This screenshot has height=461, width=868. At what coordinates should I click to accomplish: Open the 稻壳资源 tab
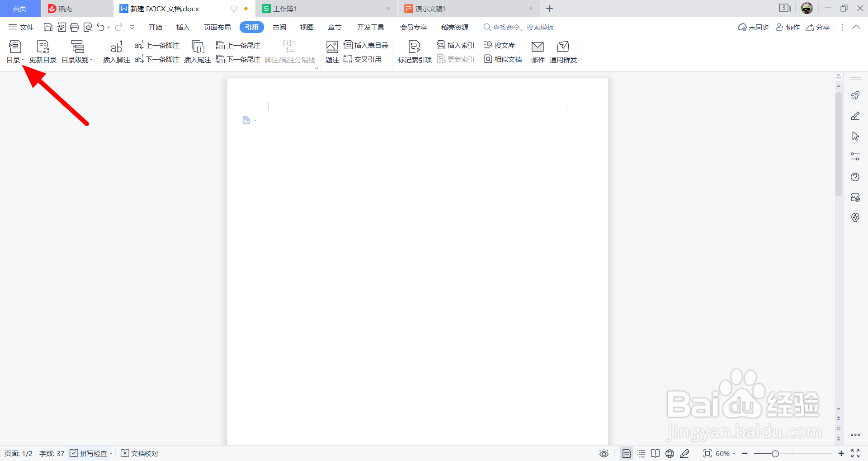(x=455, y=27)
